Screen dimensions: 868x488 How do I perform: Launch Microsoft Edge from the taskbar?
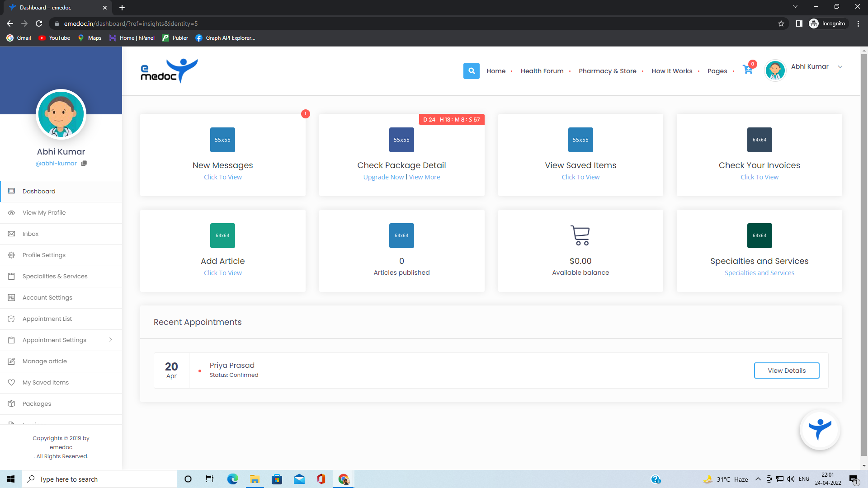pos(232,479)
